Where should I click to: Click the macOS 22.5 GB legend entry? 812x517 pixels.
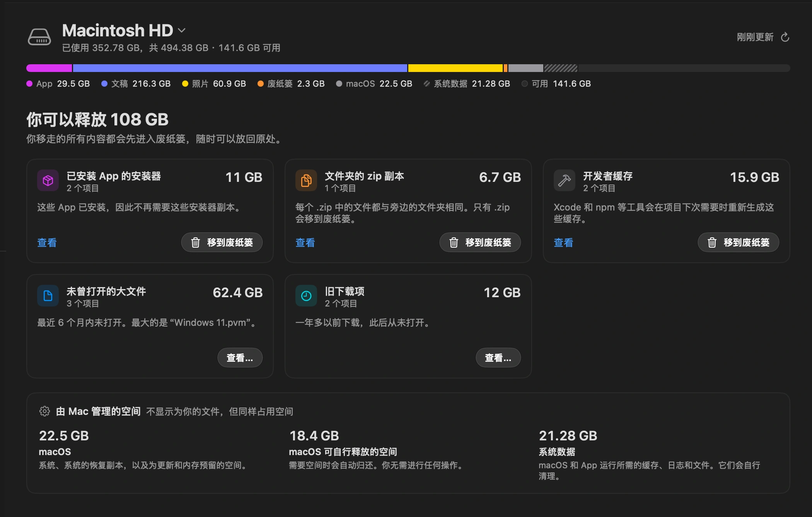[374, 84]
